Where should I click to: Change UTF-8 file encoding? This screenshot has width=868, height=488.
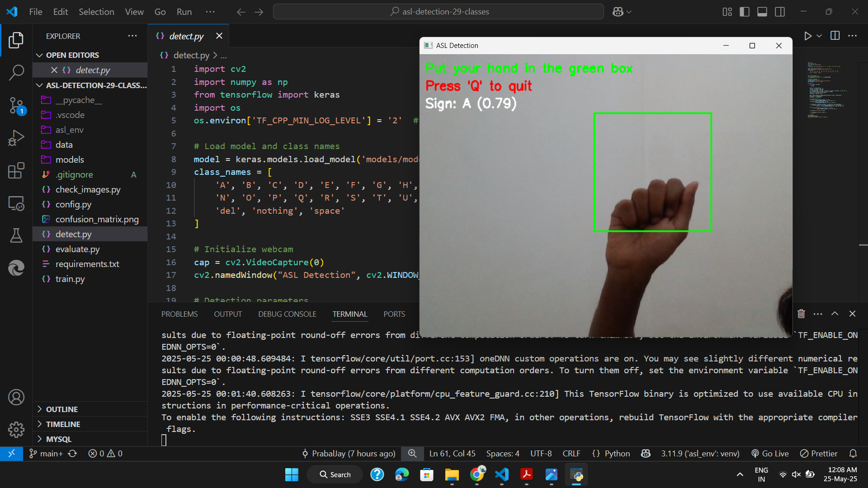pos(541,453)
